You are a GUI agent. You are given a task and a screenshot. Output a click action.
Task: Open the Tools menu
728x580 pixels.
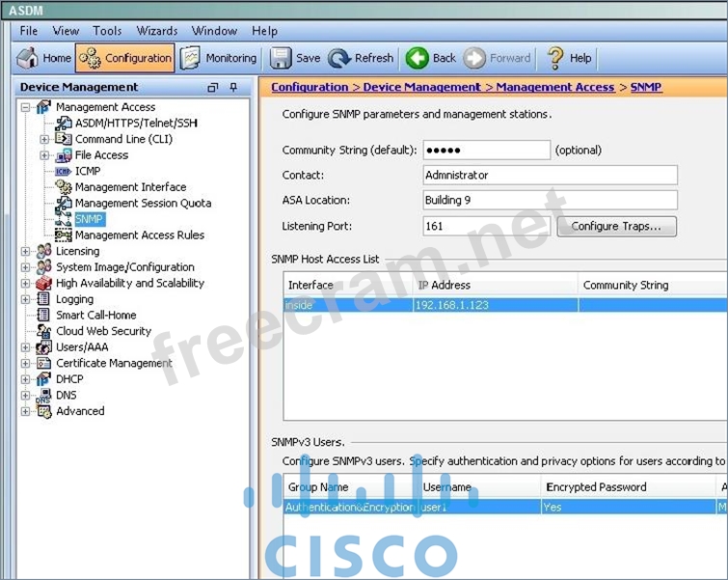point(107,31)
